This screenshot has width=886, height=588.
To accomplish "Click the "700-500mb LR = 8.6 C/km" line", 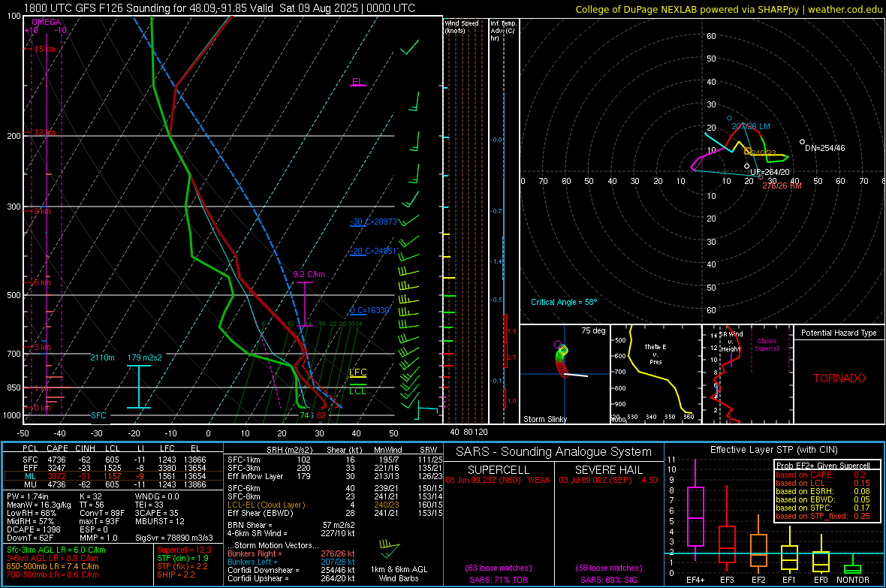I will click(x=53, y=574).
